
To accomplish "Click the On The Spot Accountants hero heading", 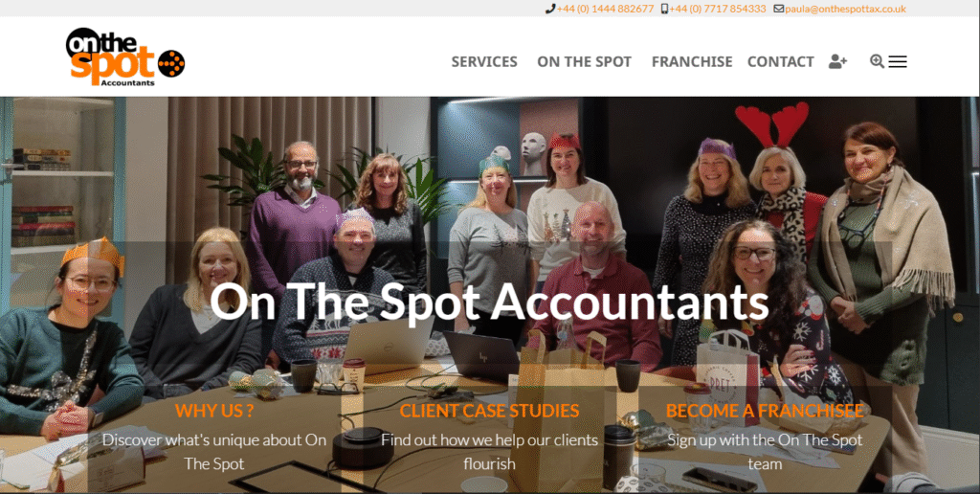I will click(x=489, y=302).
